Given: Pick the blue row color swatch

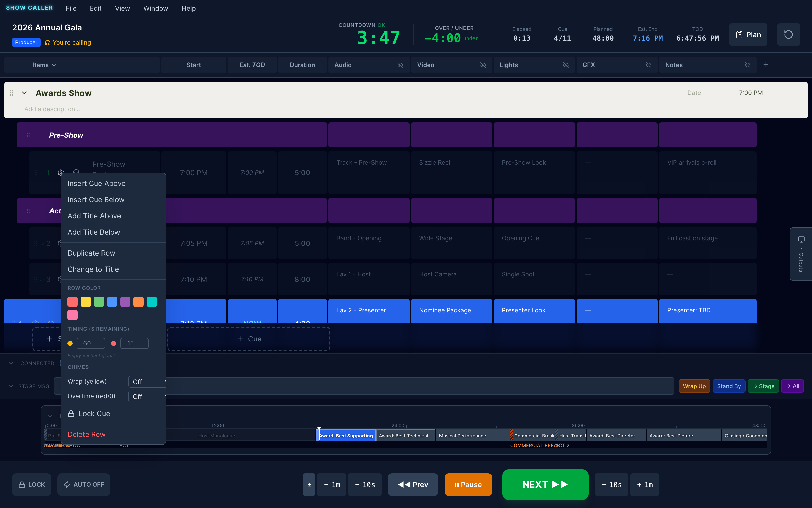Looking at the screenshot, I should [x=112, y=302].
